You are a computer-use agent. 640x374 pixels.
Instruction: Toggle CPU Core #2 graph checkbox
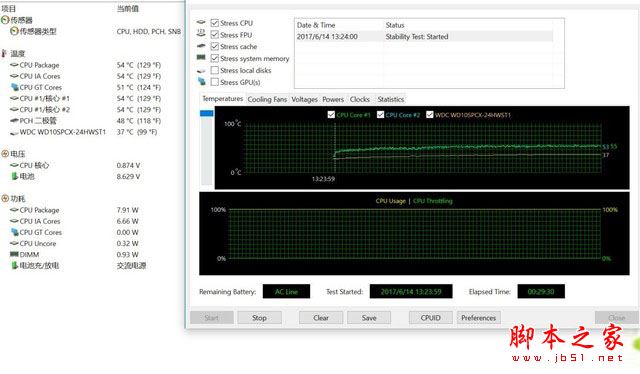click(x=380, y=115)
